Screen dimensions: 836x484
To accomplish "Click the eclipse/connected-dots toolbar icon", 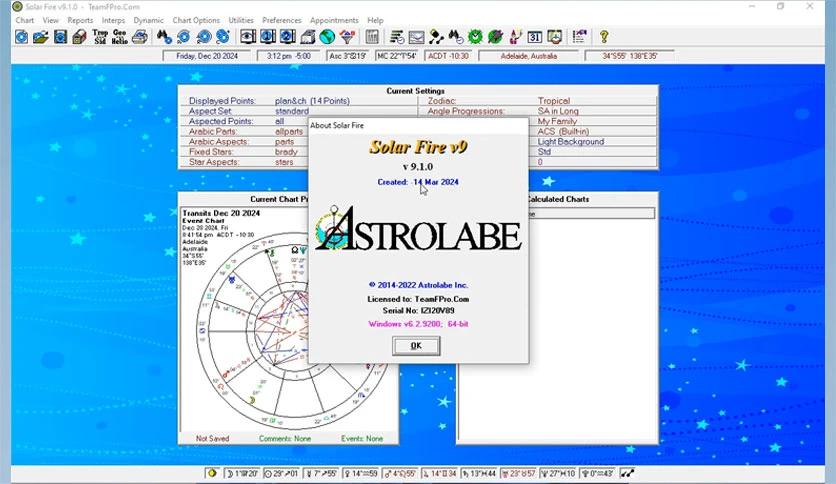I will (x=436, y=37).
